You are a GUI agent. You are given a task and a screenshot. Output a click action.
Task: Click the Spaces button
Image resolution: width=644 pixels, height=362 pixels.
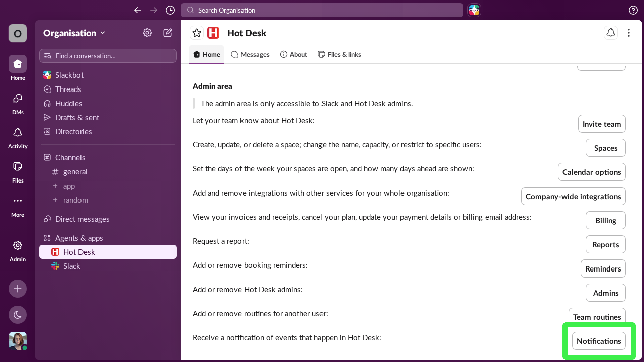coord(606,148)
